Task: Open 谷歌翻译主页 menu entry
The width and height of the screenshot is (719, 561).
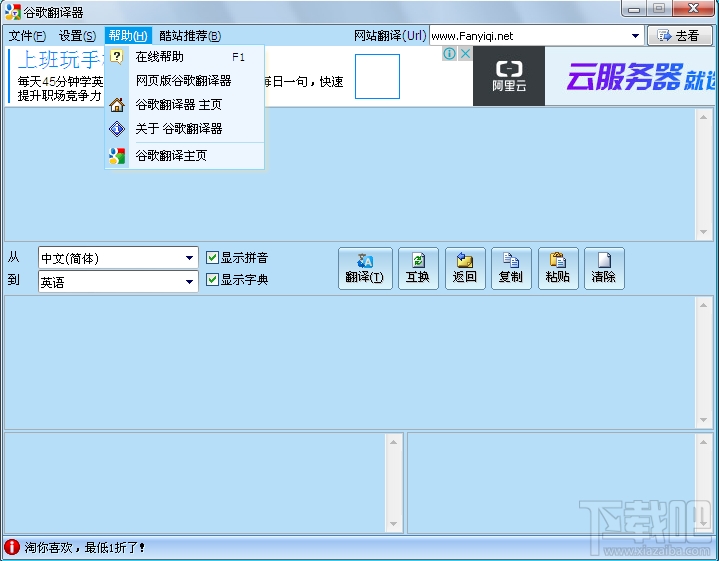Action: (184, 156)
